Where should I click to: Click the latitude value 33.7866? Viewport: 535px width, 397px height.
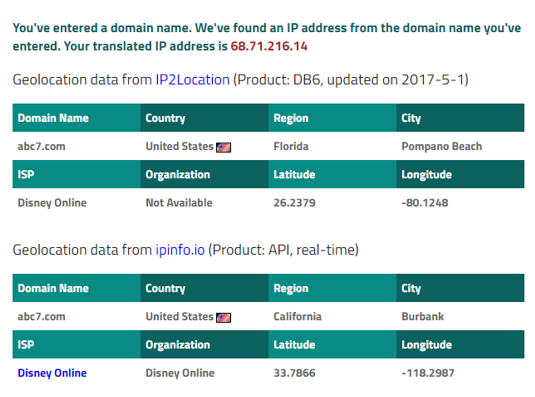294,373
